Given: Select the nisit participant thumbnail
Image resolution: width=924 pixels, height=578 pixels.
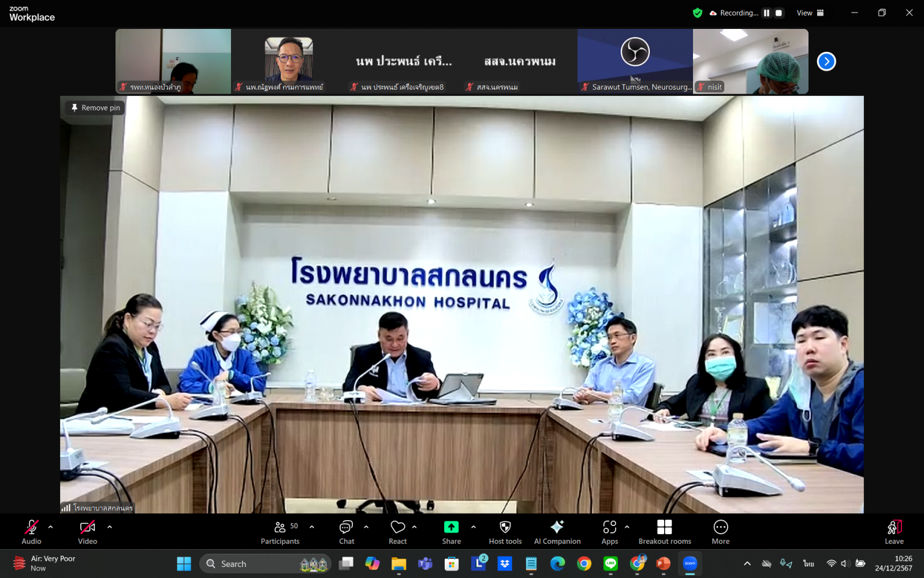Looking at the screenshot, I should pos(751,61).
